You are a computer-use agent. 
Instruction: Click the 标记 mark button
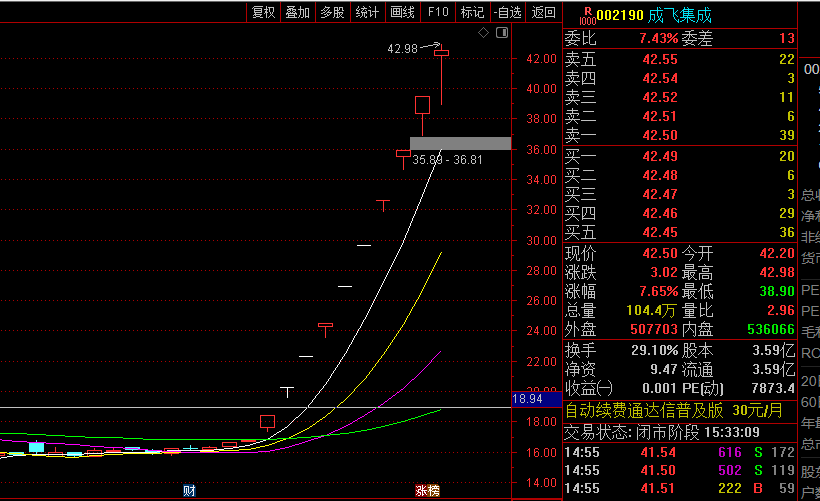point(472,12)
